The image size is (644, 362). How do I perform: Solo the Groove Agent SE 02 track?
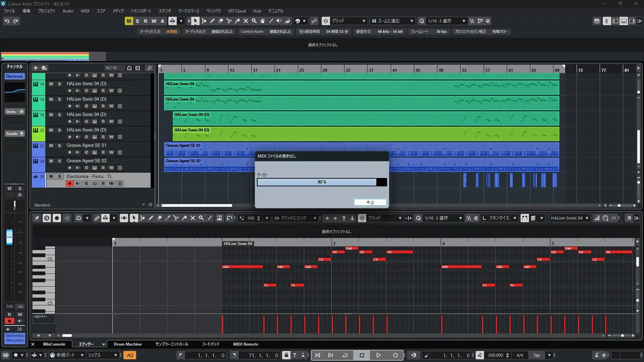pyautogui.click(x=59, y=161)
